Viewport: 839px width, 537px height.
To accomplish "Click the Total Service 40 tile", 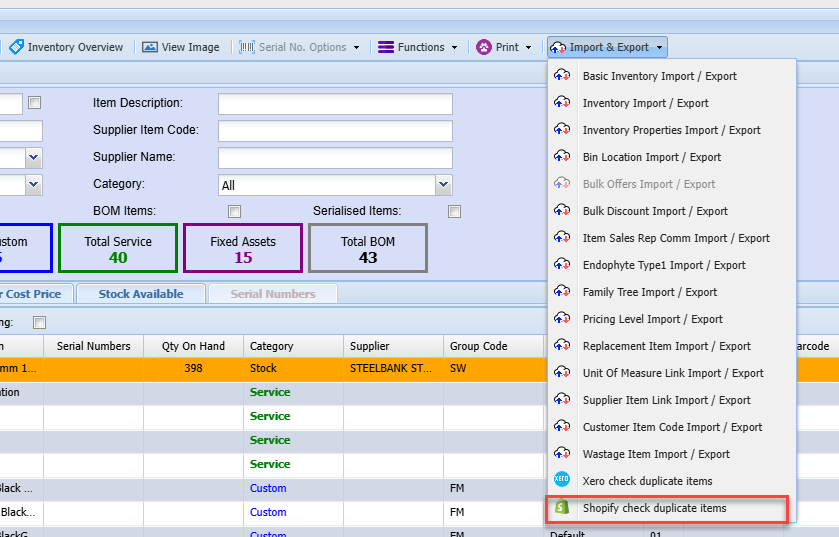I will 118,248.
